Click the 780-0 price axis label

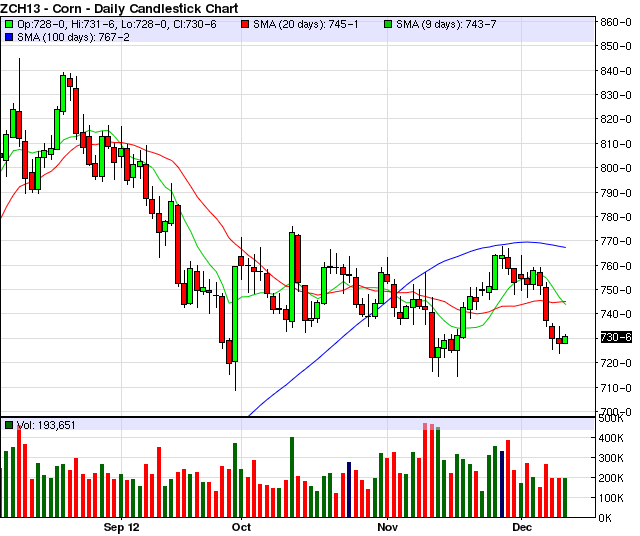pyautogui.click(x=616, y=217)
